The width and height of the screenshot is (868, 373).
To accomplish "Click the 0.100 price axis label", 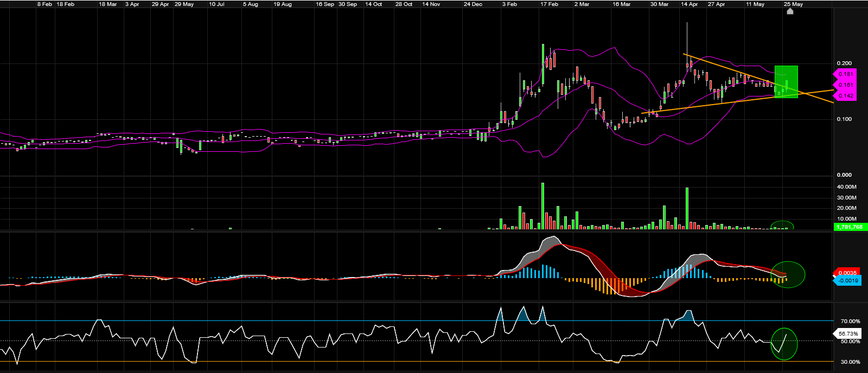I will click(844, 119).
